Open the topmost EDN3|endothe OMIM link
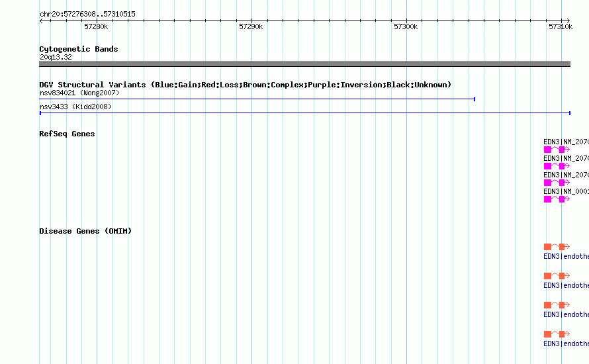589x364 pixels. pos(566,257)
